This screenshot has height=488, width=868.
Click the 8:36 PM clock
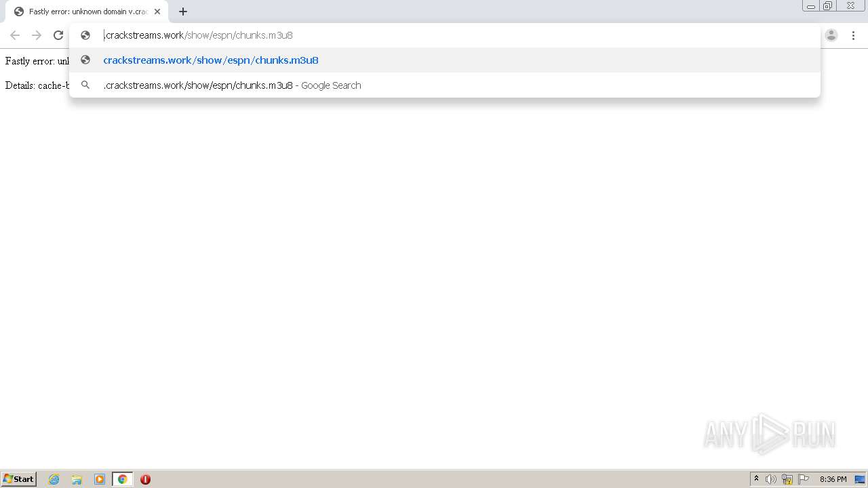pos(833,479)
